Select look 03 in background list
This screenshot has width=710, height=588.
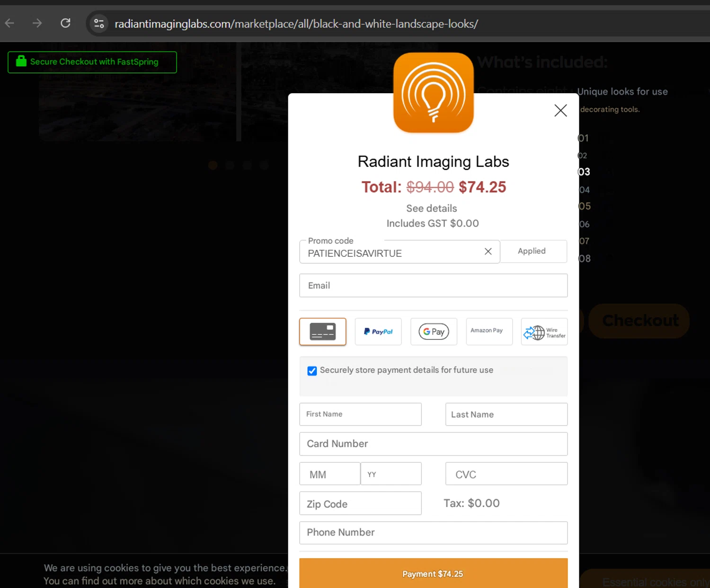(584, 172)
